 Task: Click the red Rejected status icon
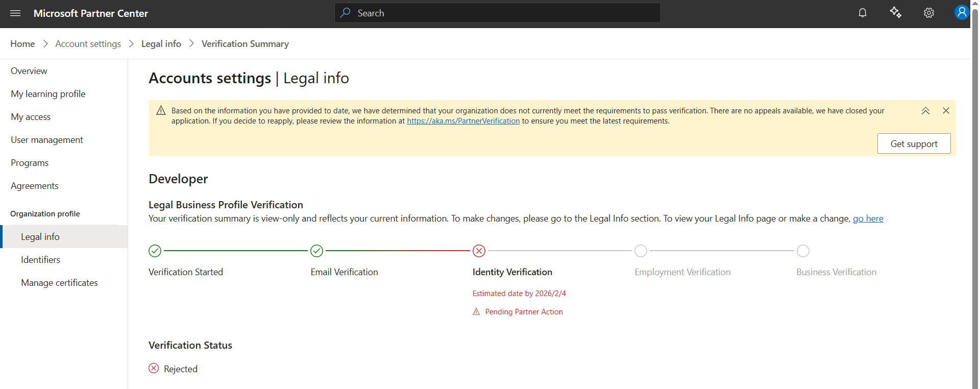154,368
